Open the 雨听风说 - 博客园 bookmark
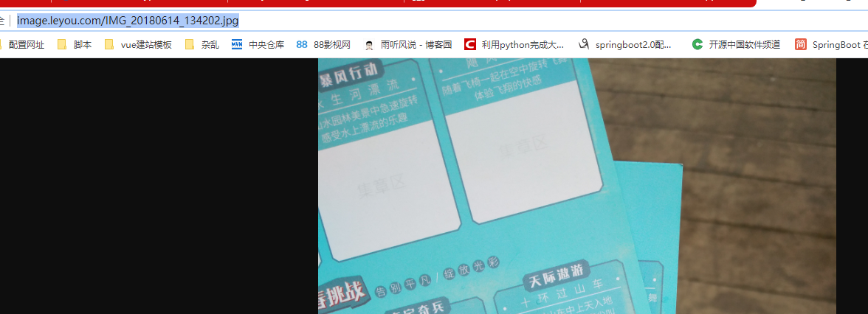The height and width of the screenshot is (314, 868). (x=408, y=45)
